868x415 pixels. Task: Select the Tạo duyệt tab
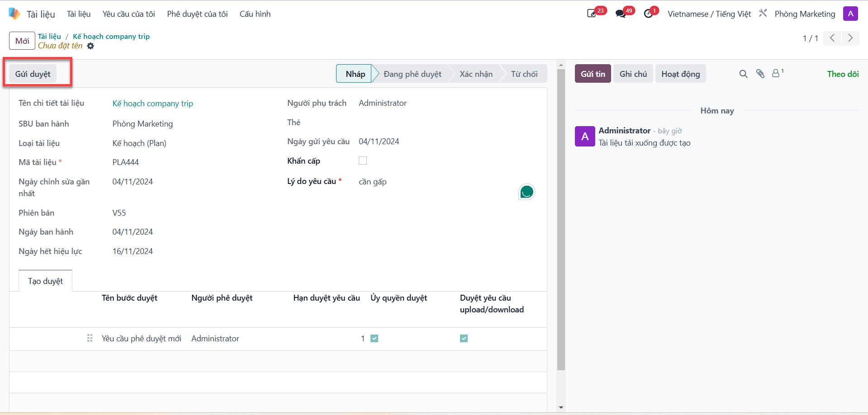point(45,281)
